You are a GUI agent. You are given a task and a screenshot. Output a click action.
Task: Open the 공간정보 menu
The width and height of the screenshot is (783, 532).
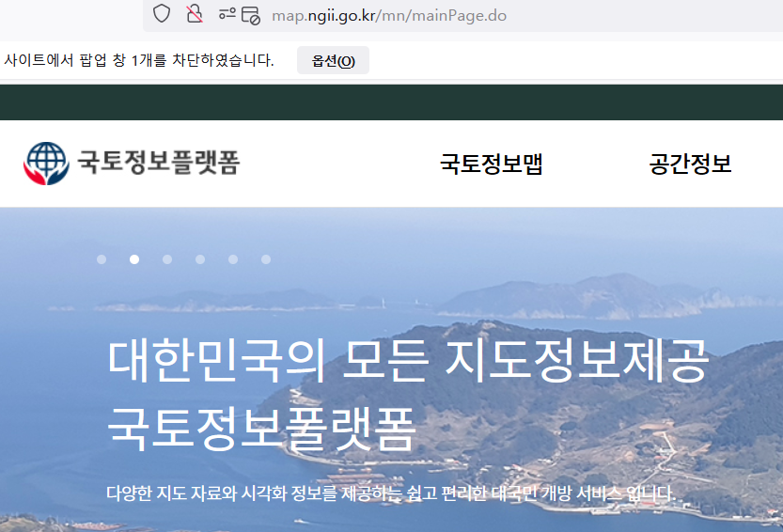[x=690, y=164]
